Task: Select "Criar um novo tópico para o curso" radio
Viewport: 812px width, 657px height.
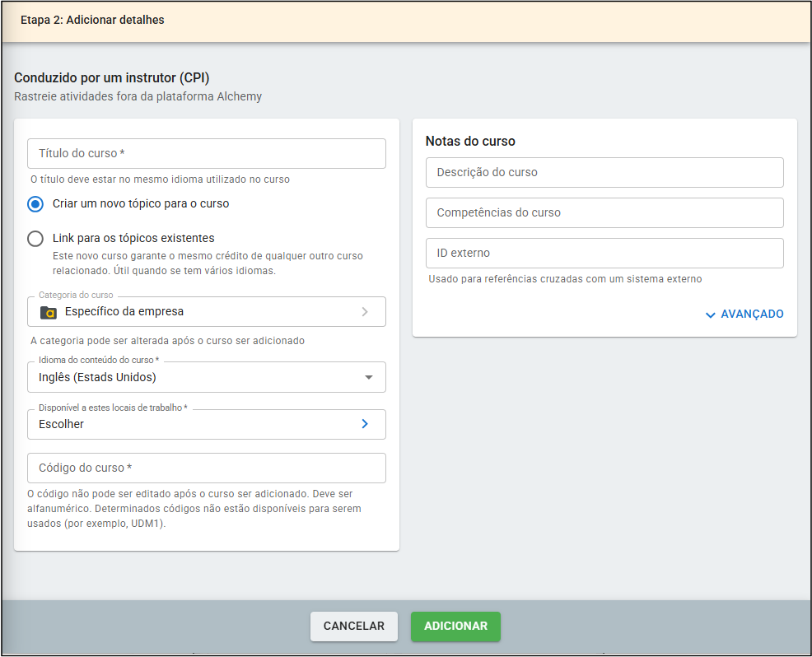Action: pyautogui.click(x=35, y=203)
